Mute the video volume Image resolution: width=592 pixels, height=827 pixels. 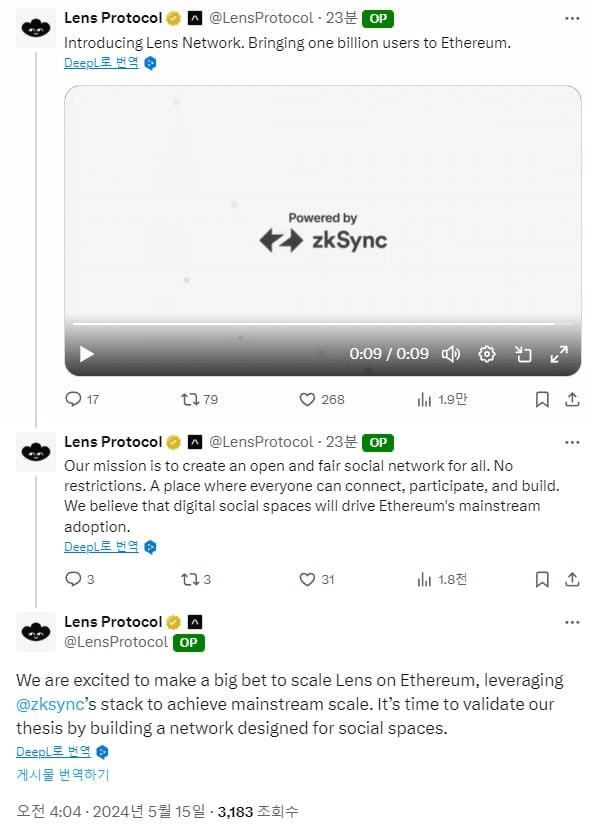click(451, 354)
